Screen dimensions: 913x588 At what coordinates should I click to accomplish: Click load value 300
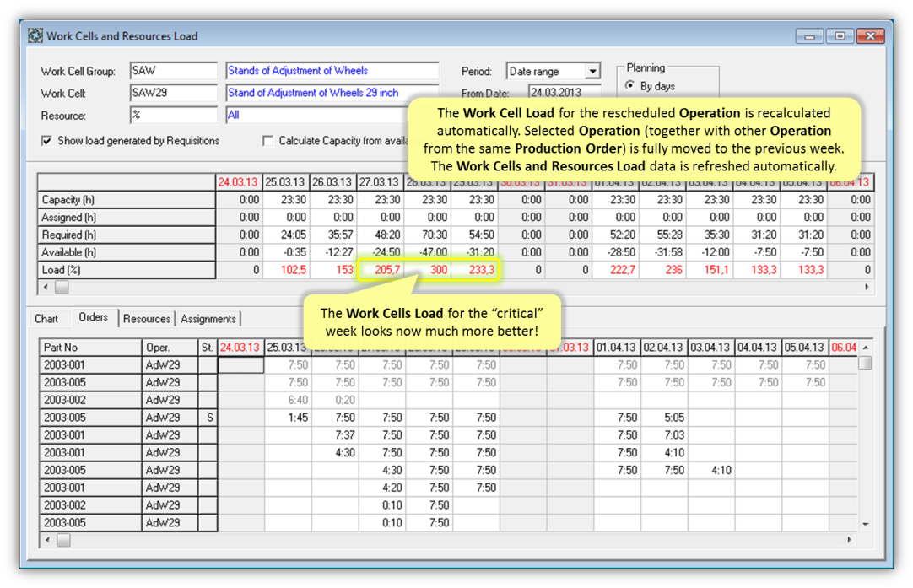click(x=427, y=270)
